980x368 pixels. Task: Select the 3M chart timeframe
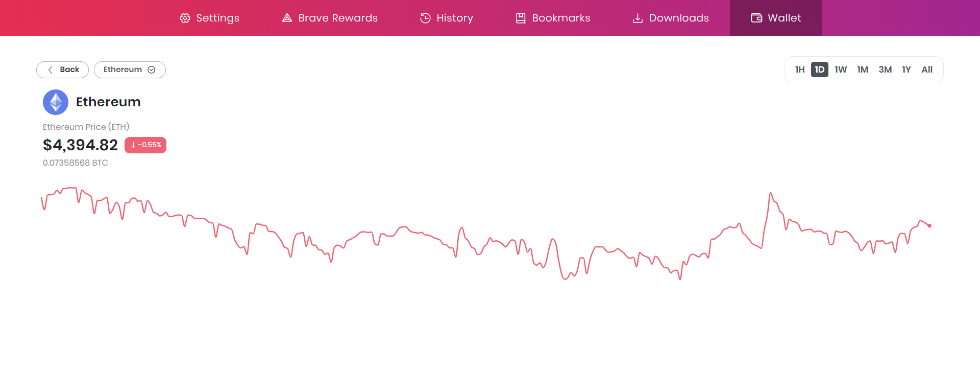point(885,70)
